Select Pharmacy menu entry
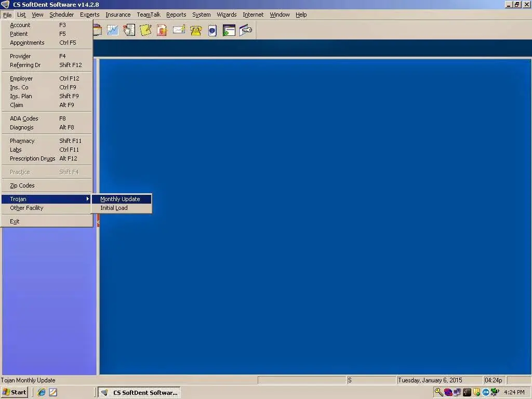This screenshot has height=399, width=532. click(x=47, y=141)
